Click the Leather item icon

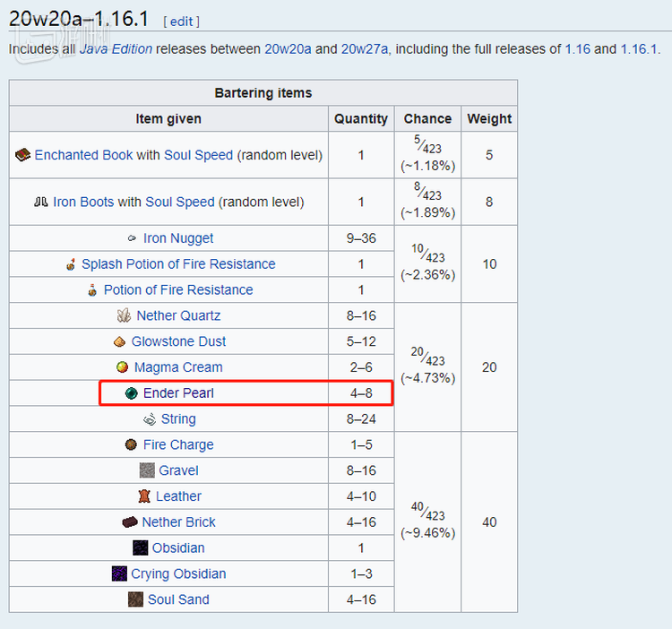coord(143,496)
